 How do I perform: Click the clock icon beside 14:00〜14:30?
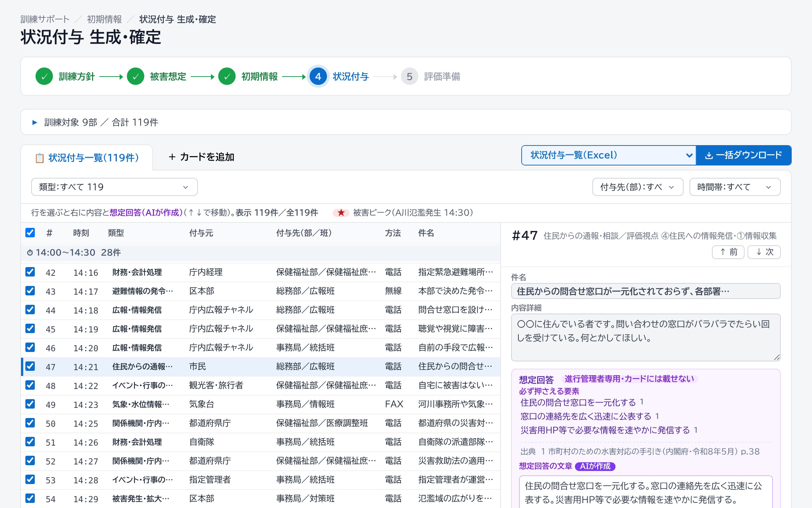tap(30, 253)
